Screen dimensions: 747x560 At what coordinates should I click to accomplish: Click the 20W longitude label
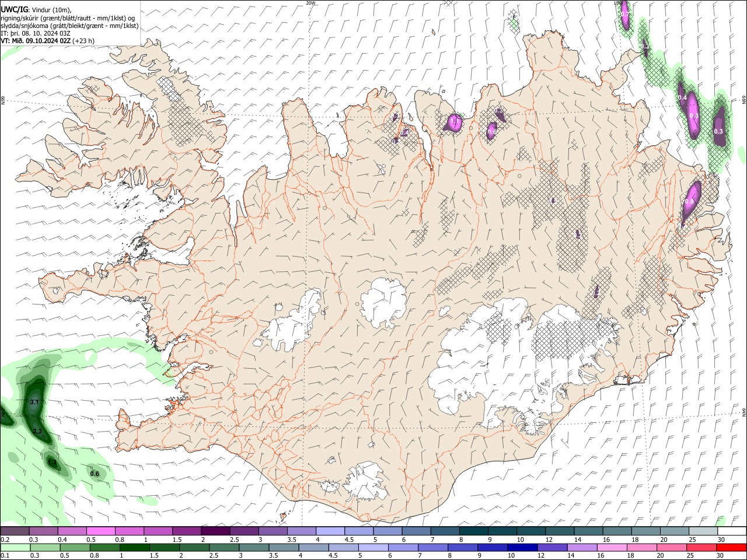(310, 3)
